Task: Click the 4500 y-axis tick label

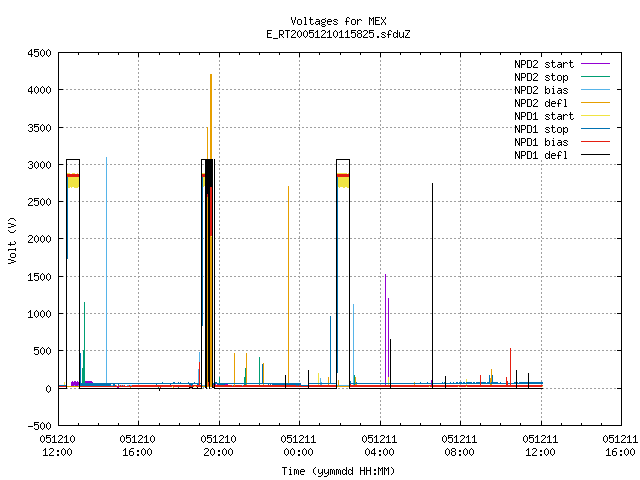Action: point(40,53)
